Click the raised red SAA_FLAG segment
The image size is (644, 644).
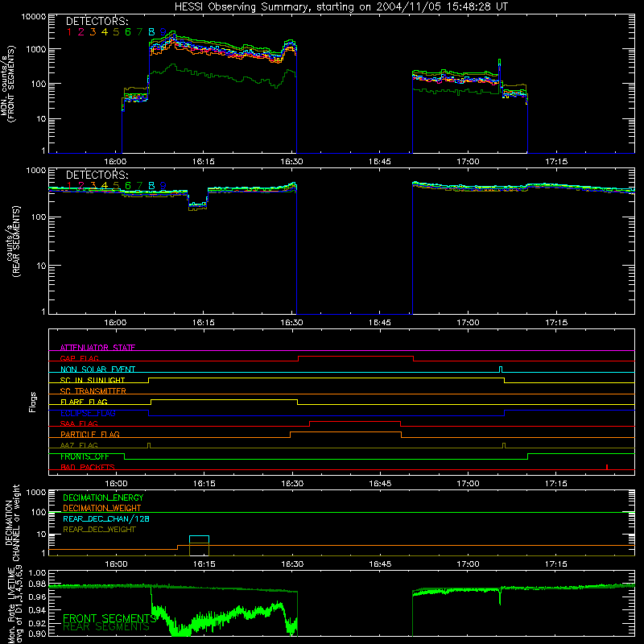355,421
